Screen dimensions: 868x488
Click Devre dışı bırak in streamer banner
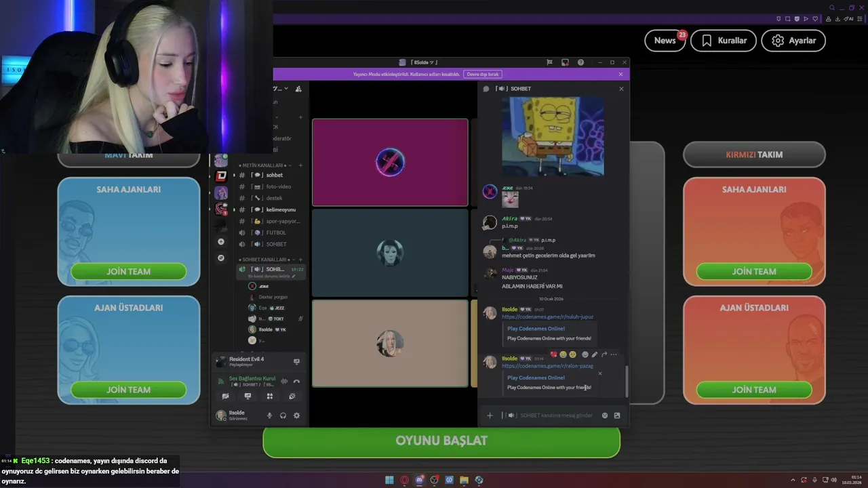pyautogui.click(x=483, y=74)
